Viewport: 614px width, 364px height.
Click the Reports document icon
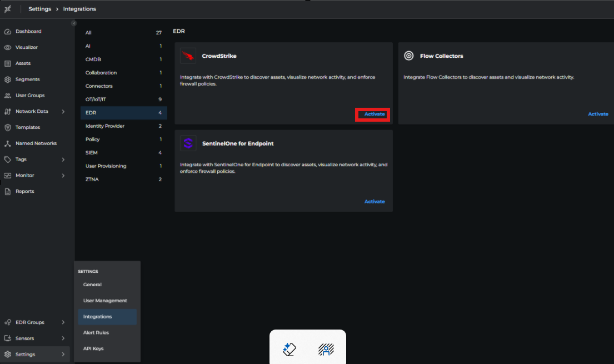tap(7, 192)
